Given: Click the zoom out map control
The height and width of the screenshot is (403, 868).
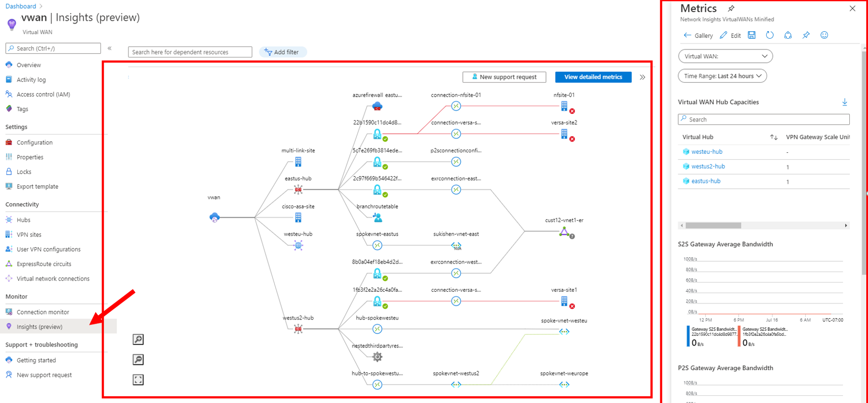Looking at the screenshot, I should [138, 359].
